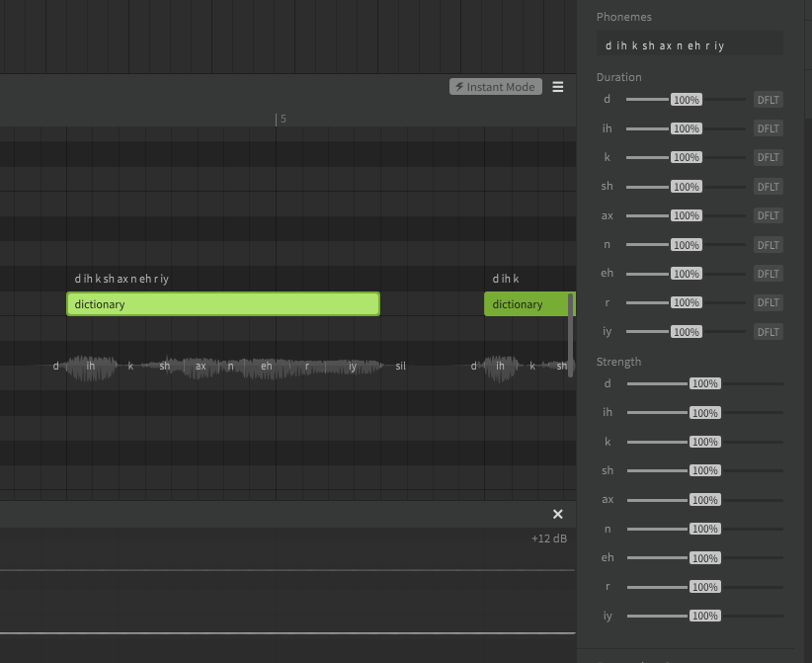Click the Phonemes text input field
Image resolution: width=812 pixels, height=663 pixels.
click(690, 45)
